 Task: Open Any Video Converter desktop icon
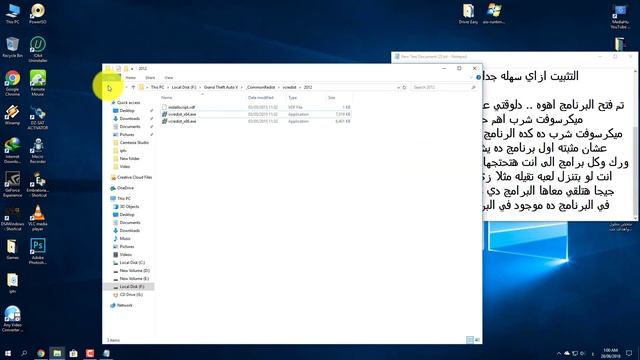click(x=13, y=319)
